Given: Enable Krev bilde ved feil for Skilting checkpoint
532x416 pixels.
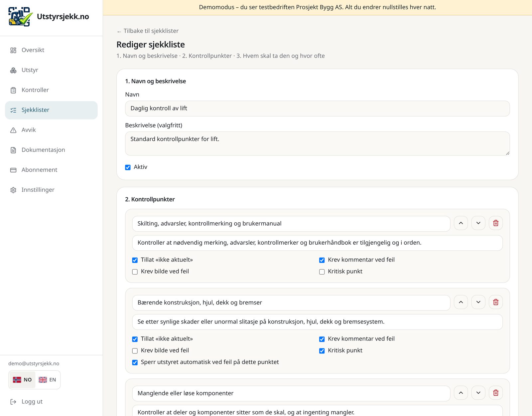Looking at the screenshot, I should pos(135,272).
